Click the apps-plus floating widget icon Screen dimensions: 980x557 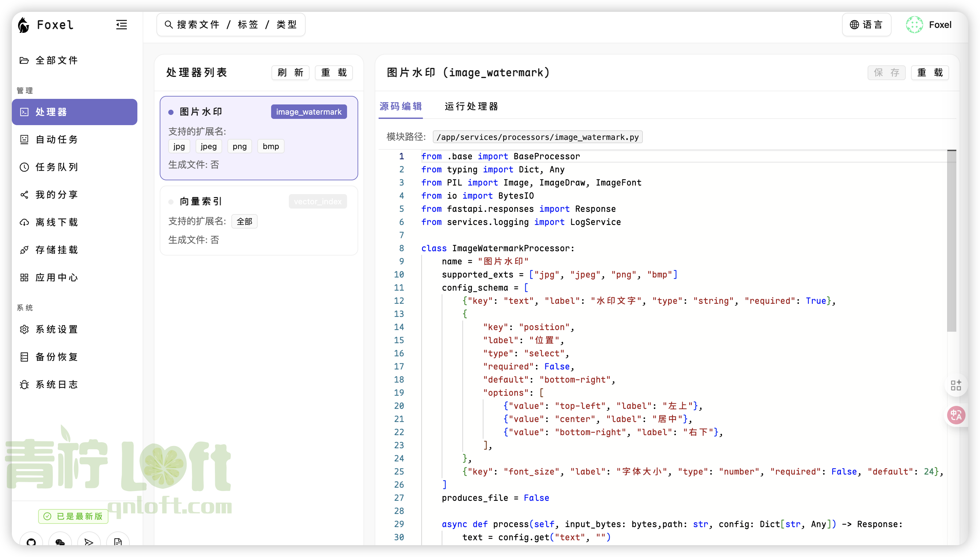956,385
